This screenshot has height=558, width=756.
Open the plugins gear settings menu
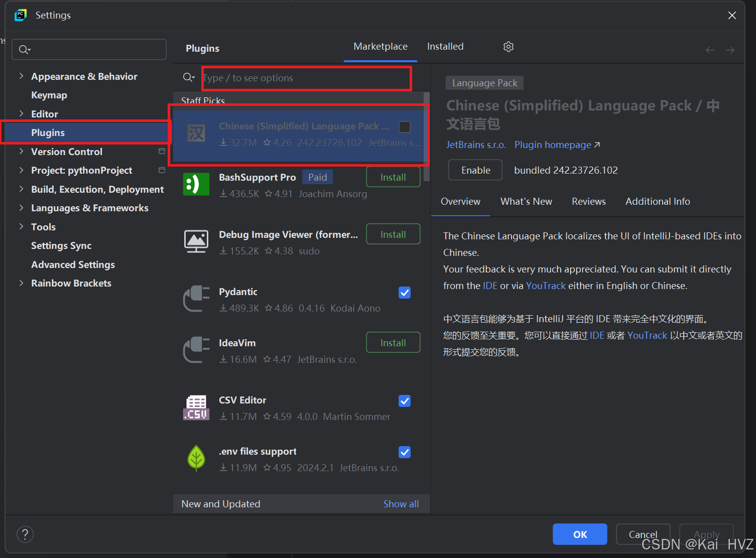(509, 47)
